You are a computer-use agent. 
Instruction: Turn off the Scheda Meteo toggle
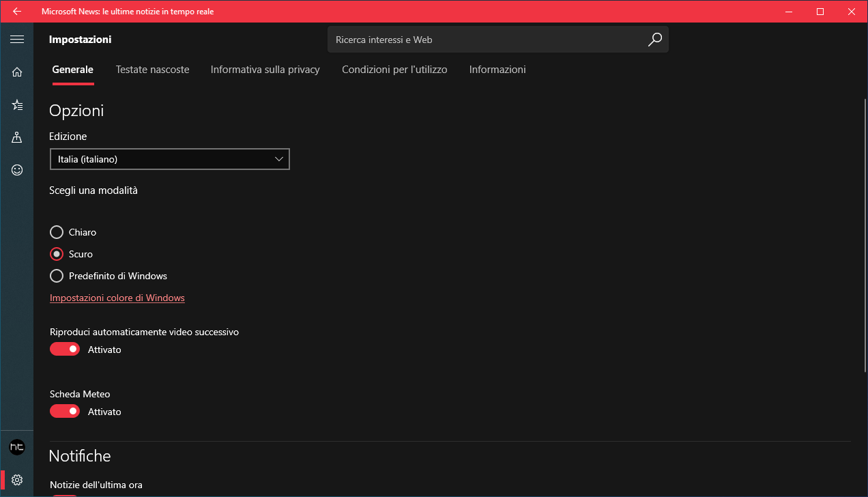pyautogui.click(x=65, y=411)
